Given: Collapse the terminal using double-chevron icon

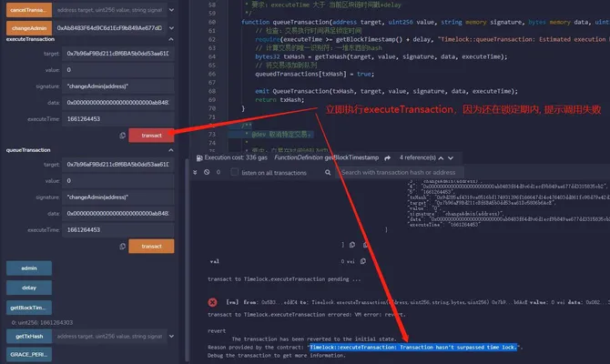Looking at the screenshot, I should click(195, 172).
